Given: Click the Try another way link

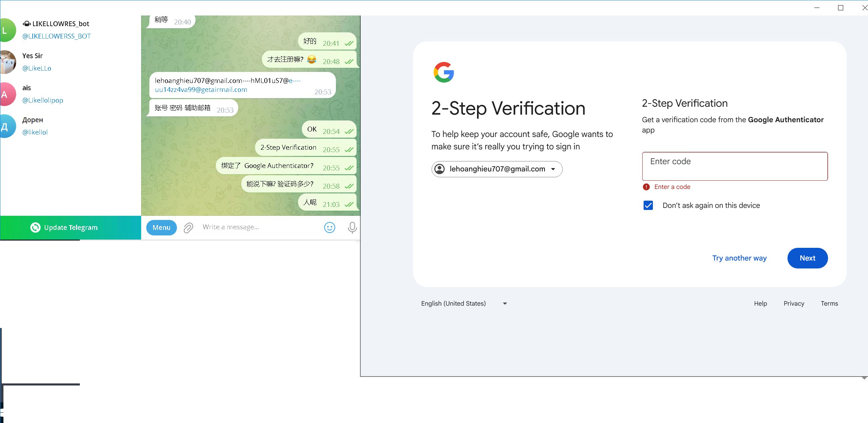Looking at the screenshot, I should [739, 258].
